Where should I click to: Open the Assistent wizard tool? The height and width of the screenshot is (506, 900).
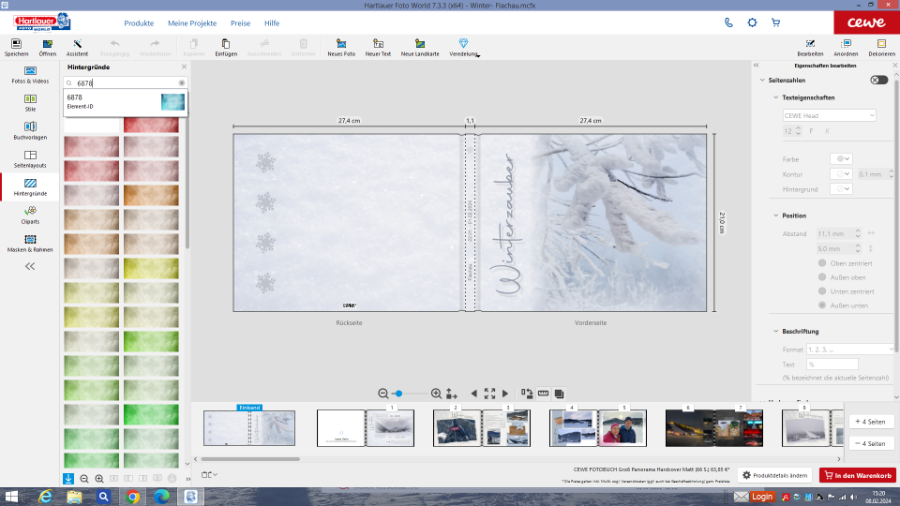click(77, 46)
